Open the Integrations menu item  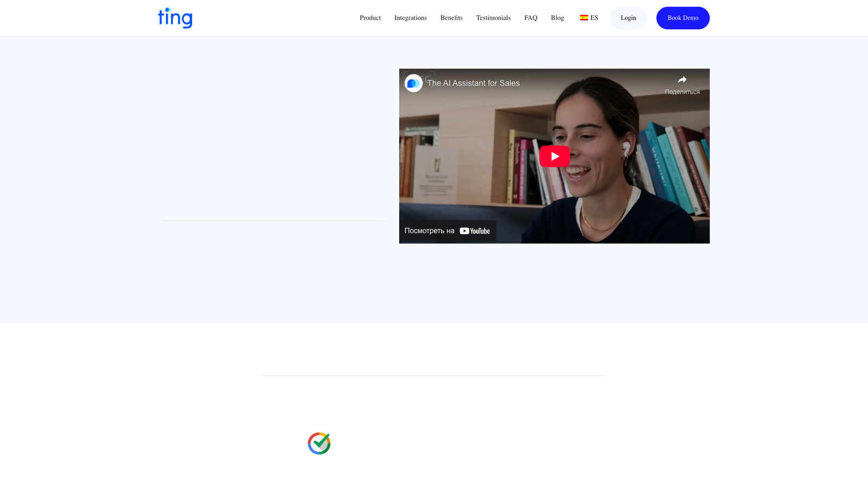pyautogui.click(x=410, y=18)
